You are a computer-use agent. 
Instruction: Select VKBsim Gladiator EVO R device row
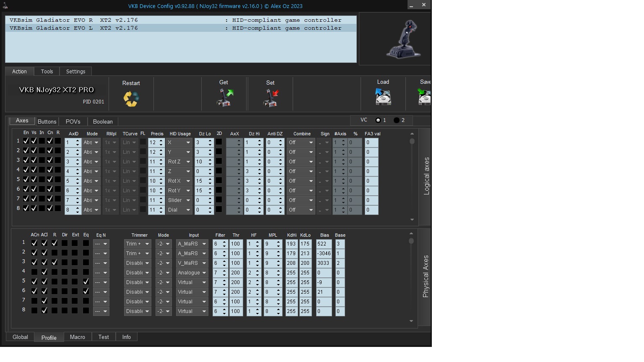(181, 20)
